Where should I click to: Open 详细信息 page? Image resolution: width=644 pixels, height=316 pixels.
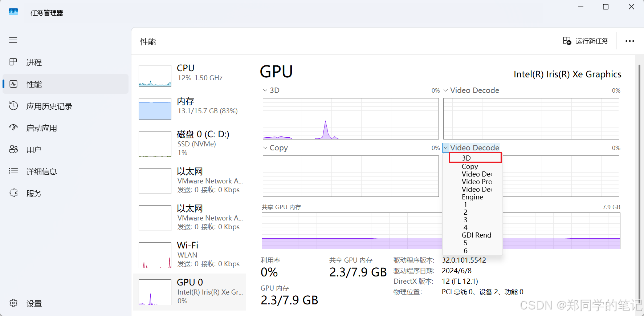point(65,171)
